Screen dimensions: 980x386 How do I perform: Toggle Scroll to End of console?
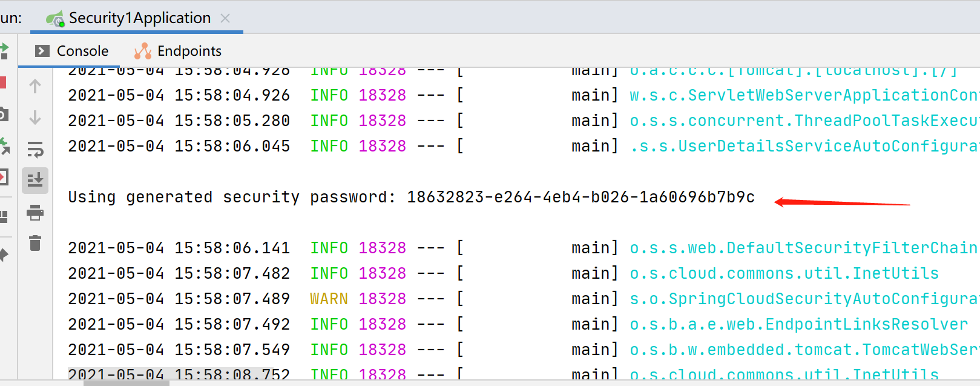[35, 180]
